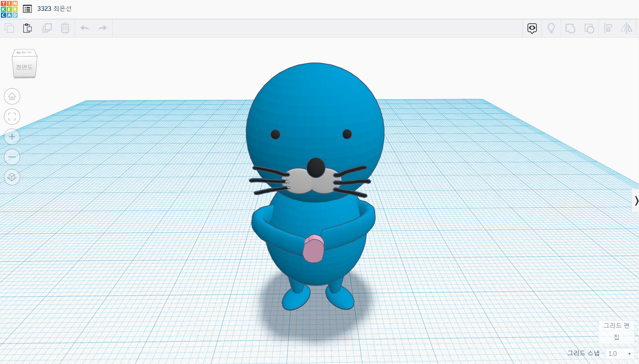Open the Tinkercad logo home link

(x=9, y=9)
